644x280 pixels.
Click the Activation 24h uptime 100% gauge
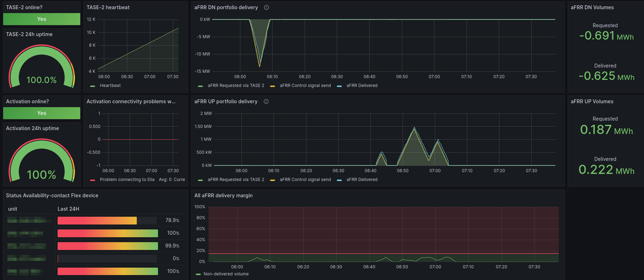pos(42,161)
